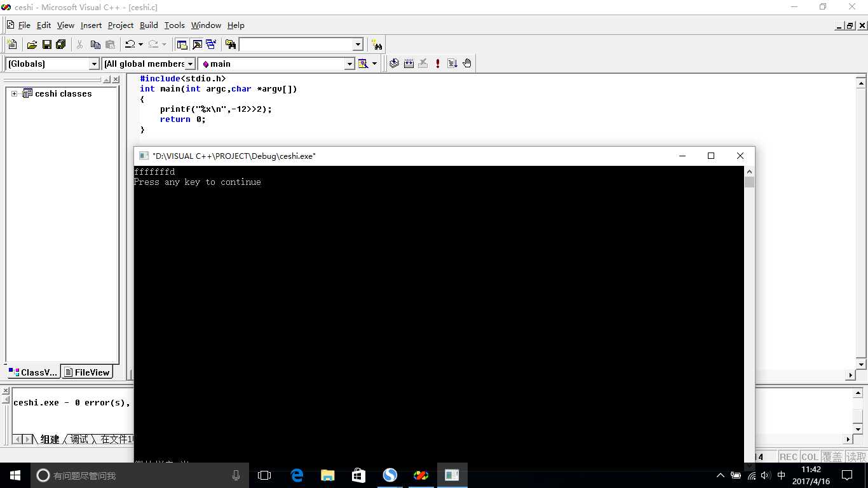This screenshot has height=488, width=868.
Task: Click the Compile icon in build toolbar
Action: pos(394,64)
